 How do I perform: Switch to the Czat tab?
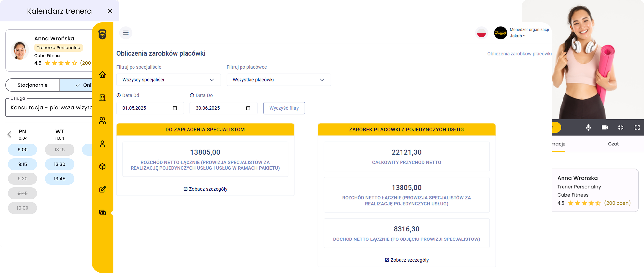(x=613, y=144)
